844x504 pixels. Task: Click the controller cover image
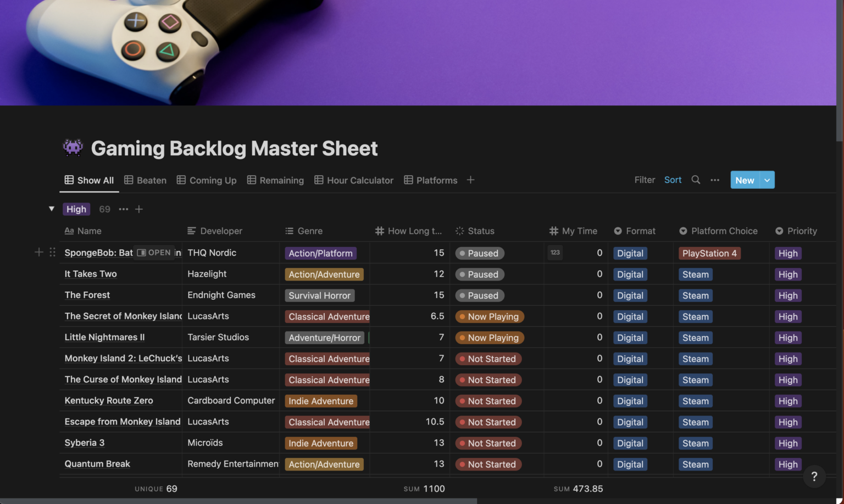pos(418,52)
